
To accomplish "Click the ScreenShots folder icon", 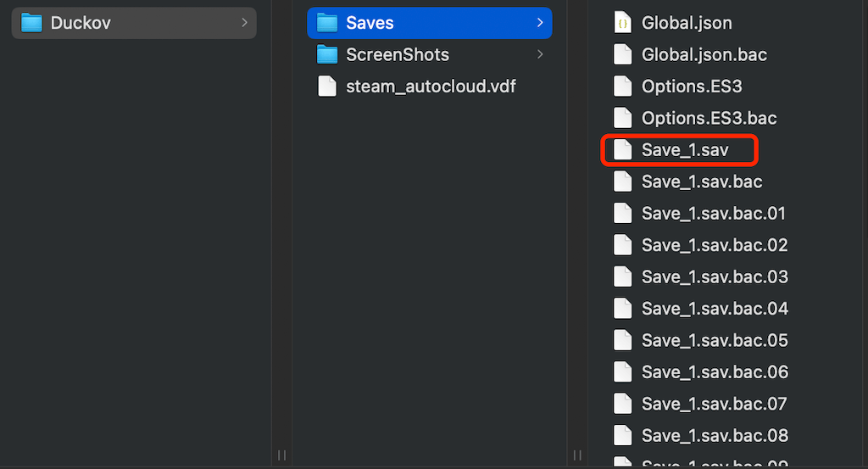I will click(327, 55).
